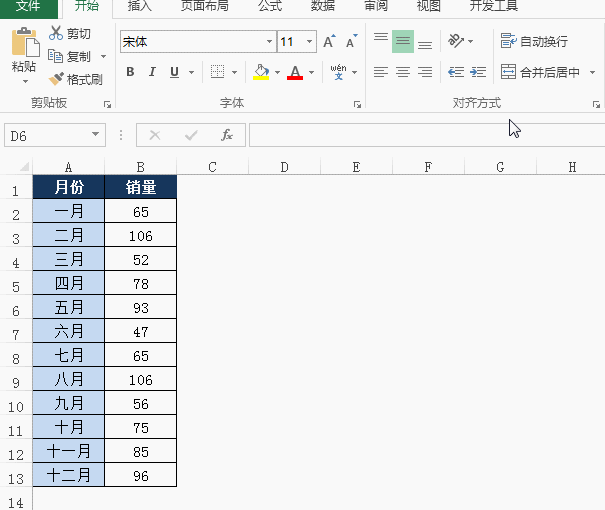Viewport: 605px width, 510px height.
Task: Align text left
Action: point(381,72)
